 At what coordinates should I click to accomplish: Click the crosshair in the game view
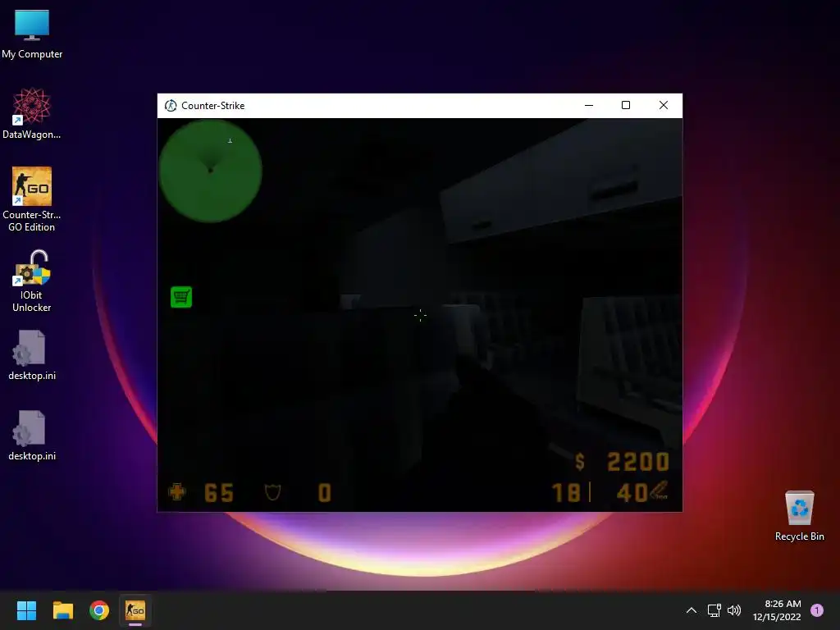(421, 315)
